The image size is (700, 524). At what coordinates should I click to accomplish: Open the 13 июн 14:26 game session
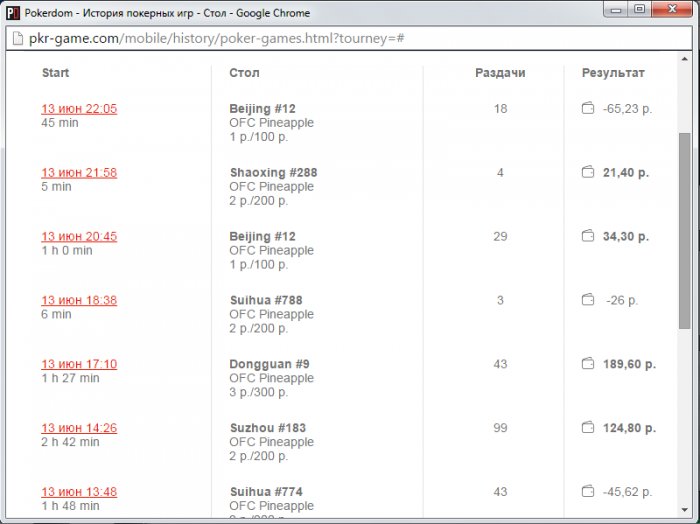79,429
